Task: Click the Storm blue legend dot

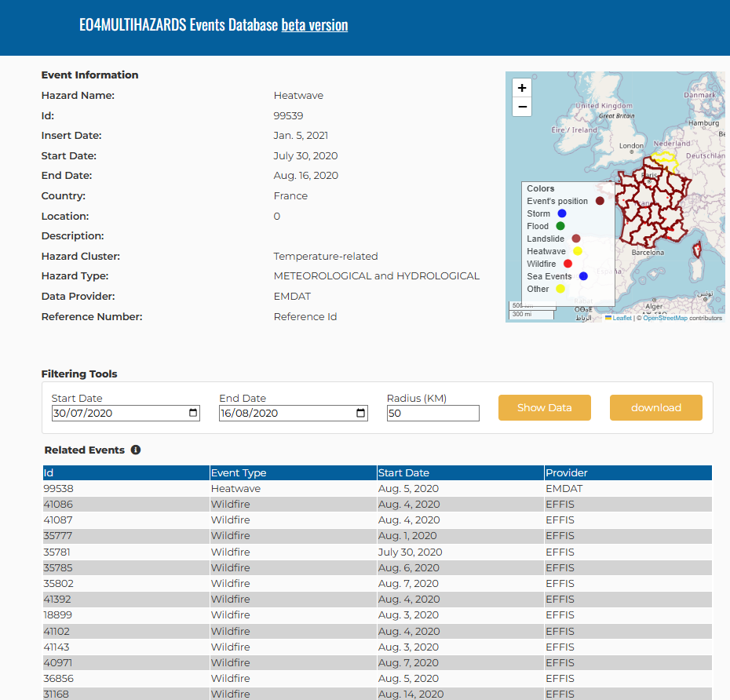Action: (x=562, y=213)
